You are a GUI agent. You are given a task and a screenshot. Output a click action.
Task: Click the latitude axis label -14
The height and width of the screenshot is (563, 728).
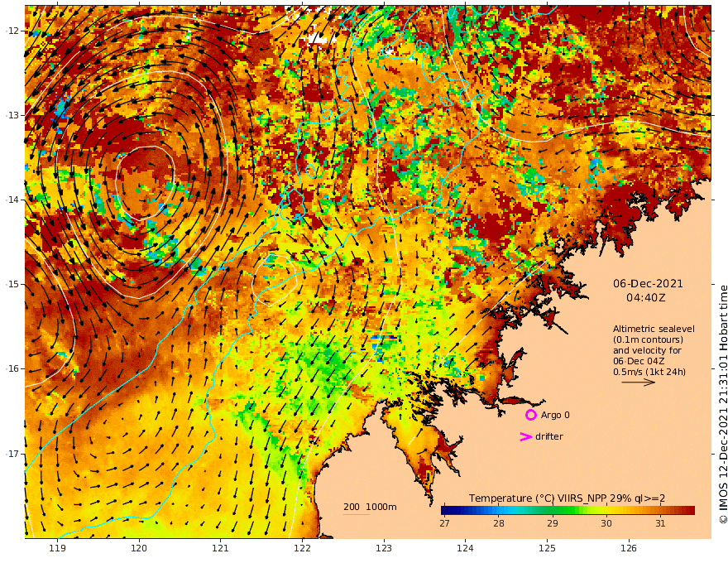pyautogui.click(x=12, y=200)
